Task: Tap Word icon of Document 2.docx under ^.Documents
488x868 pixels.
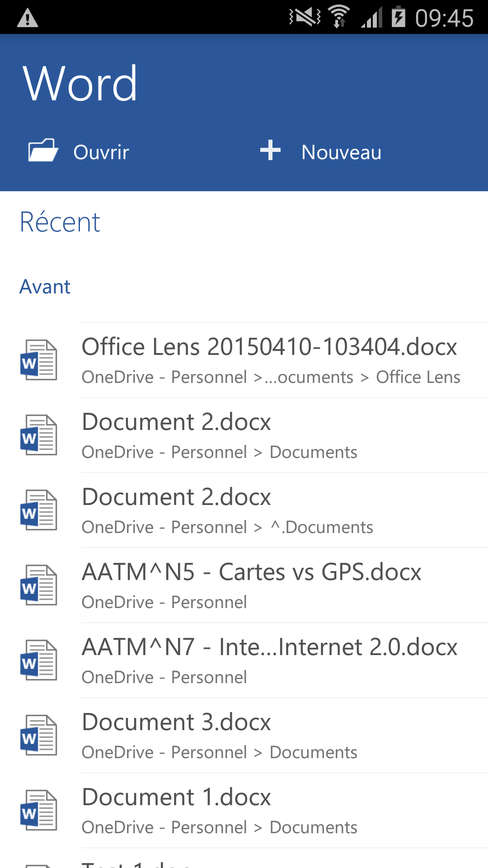Action: (x=39, y=510)
